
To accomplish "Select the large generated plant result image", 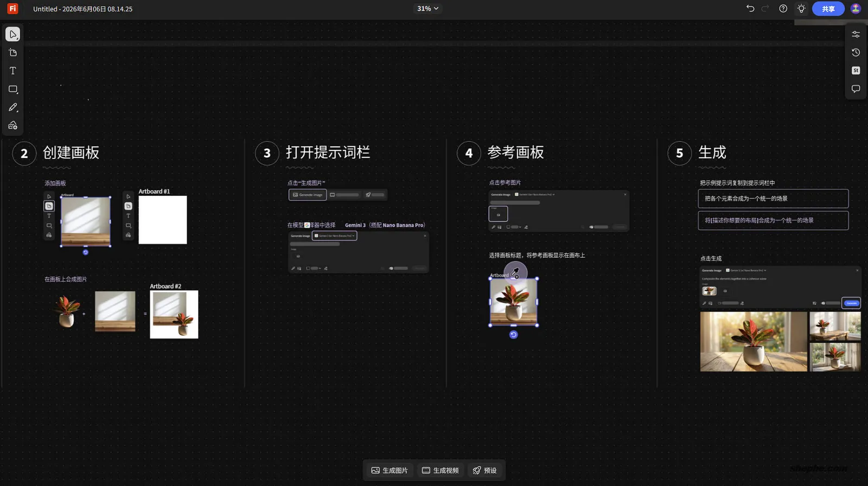I will (754, 342).
